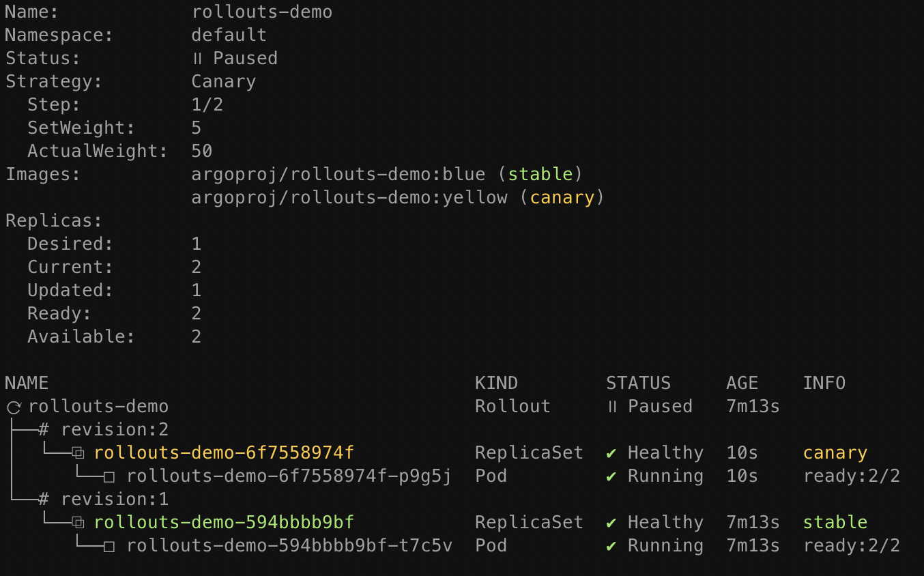
Task: Select the revision:2 tree row
Action: 104,430
